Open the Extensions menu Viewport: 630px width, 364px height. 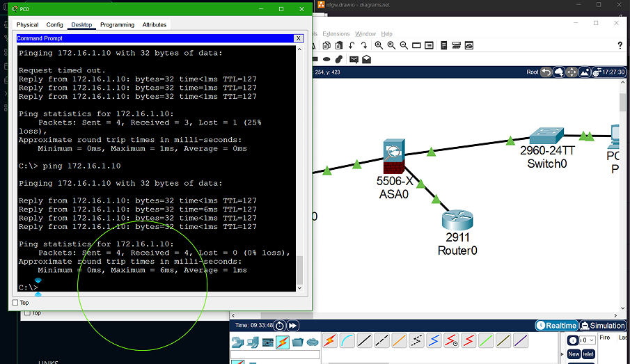[x=336, y=33]
